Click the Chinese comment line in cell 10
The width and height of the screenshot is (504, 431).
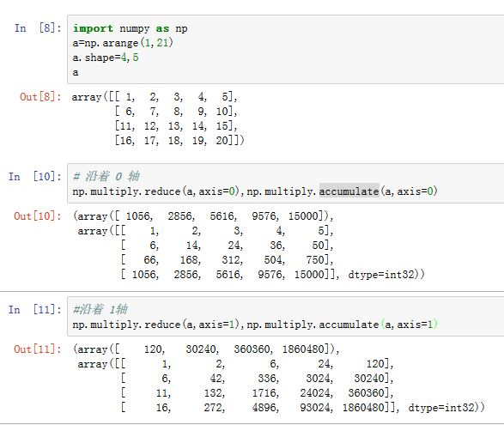pos(106,177)
